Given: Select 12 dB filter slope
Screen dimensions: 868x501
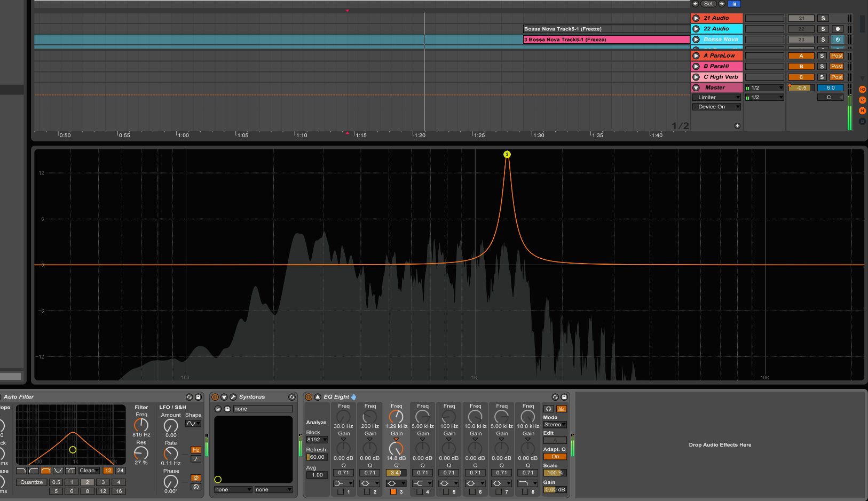Looking at the screenshot, I should (108, 471).
